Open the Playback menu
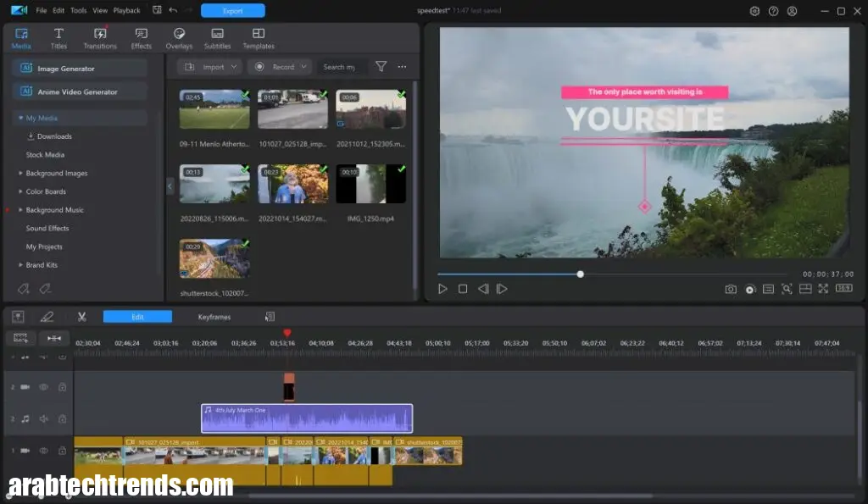 tap(127, 11)
